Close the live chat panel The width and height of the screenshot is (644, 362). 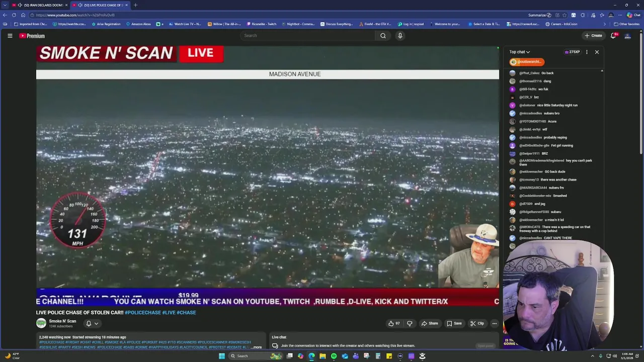[597, 52]
